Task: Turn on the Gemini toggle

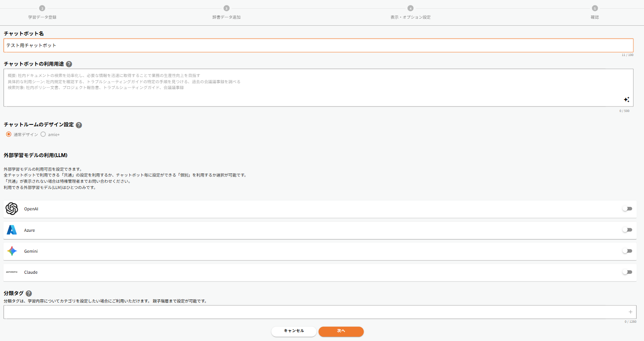Action: (x=627, y=251)
